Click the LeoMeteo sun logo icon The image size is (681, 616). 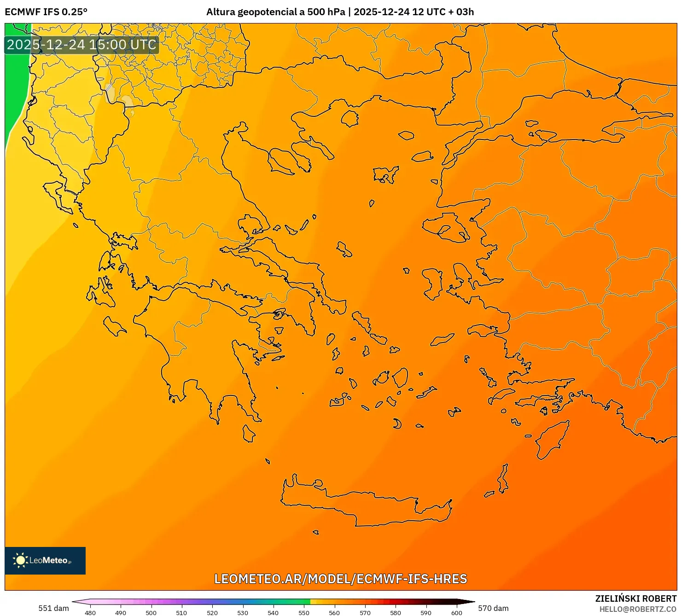pos(20,561)
